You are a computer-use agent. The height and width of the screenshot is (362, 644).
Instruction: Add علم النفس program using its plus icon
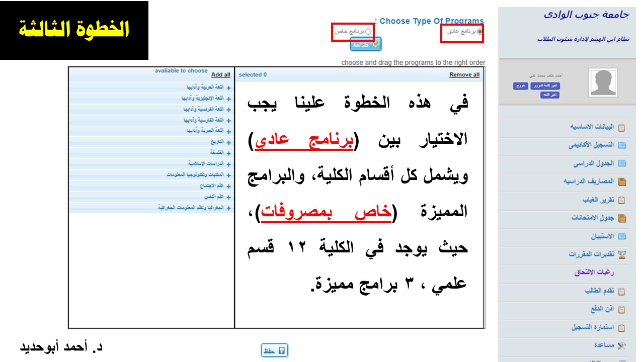coord(229,197)
